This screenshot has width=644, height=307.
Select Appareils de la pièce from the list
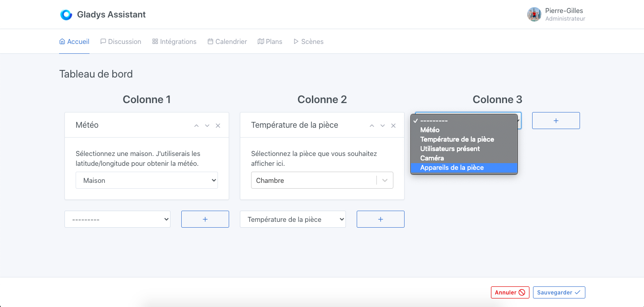pyautogui.click(x=452, y=167)
